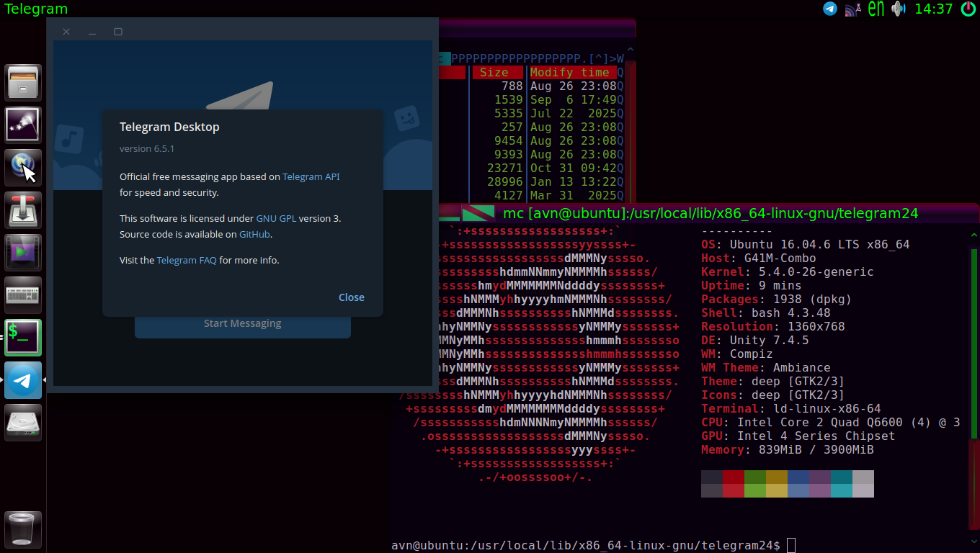Select the mc row dated Sep 6 17:49
980x553 pixels.
pyautogui.click(x=530, y=99)
